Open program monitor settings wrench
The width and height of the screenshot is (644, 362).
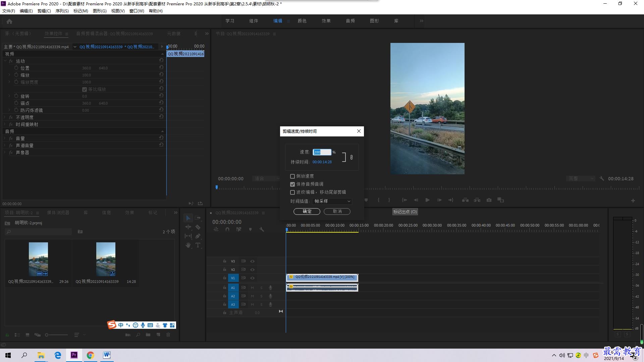click(x=602, y=179)
